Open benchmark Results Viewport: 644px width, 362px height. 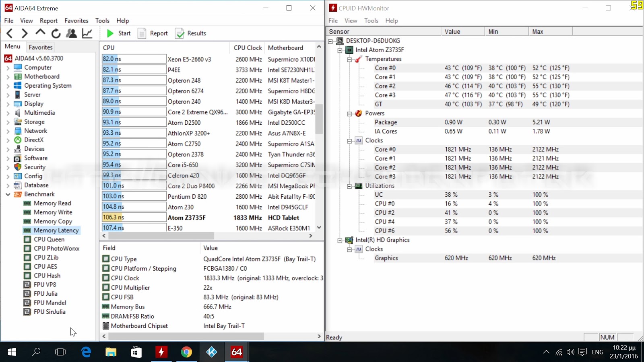tap(191, 33)
